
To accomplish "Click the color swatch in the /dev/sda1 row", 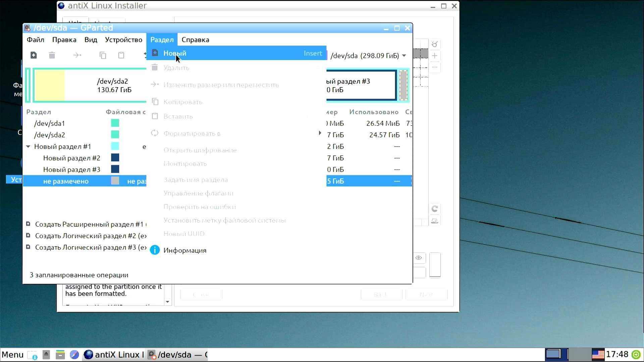I will (x=115, y=123).
